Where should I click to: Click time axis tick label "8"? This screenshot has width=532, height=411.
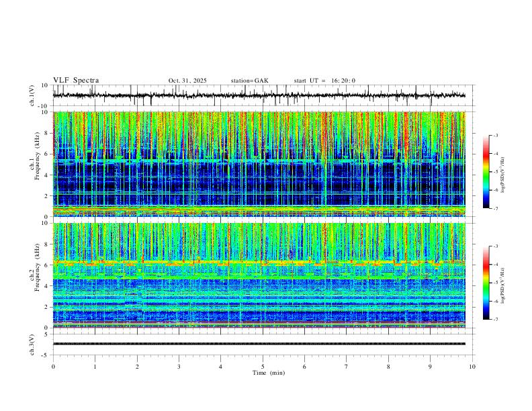(388, 367)
